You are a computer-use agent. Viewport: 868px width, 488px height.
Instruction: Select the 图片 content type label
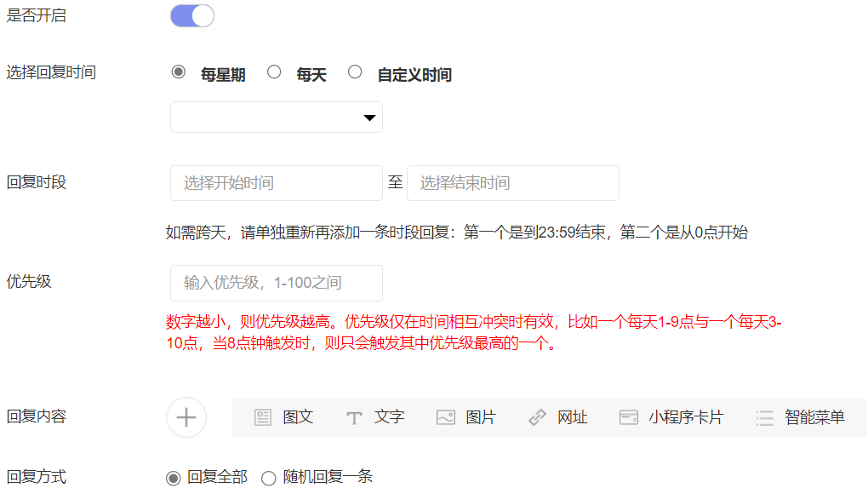481,417
